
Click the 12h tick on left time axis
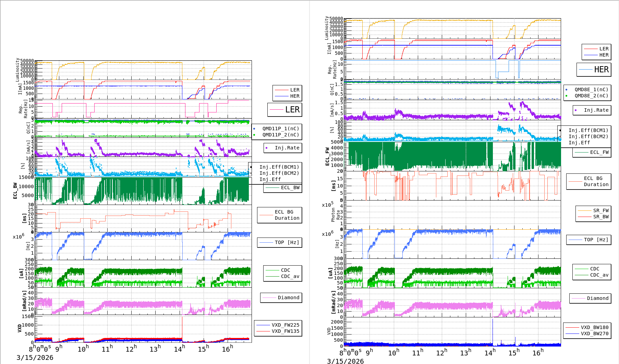(131, 349)
